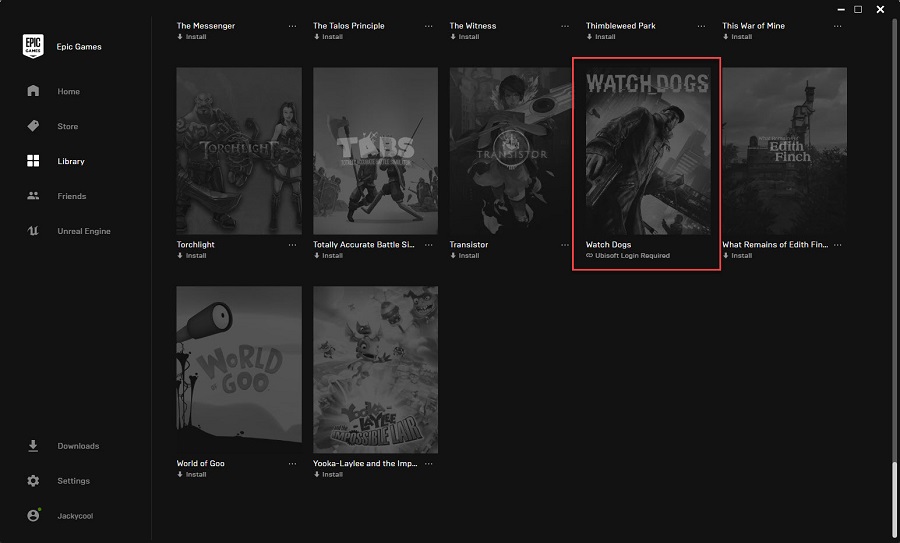Open Jackycool account label
The height and width of the screenshot is (543, 900).
pos(75,516)
